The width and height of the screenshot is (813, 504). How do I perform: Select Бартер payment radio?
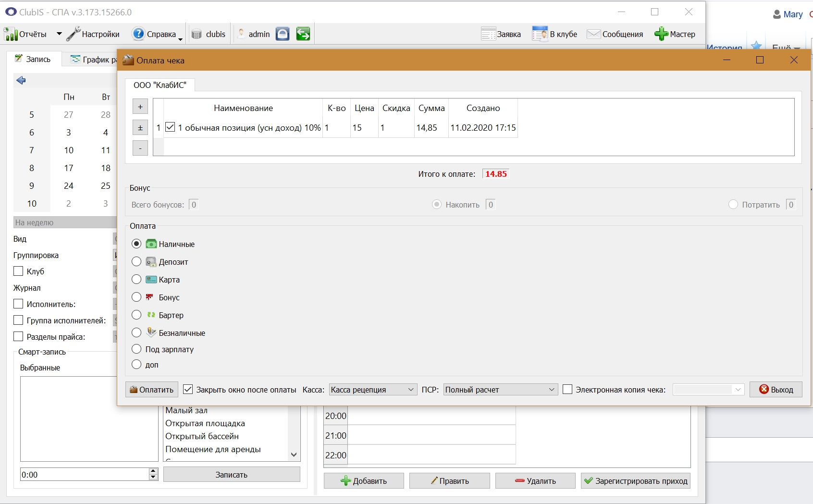pyautogui.click(x=136, y=315)
